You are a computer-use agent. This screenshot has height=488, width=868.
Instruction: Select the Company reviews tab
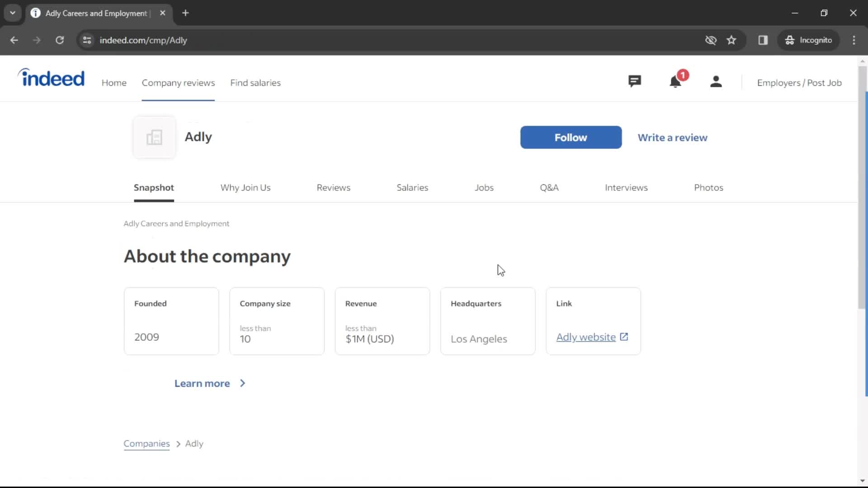click(x=178, y=83)
